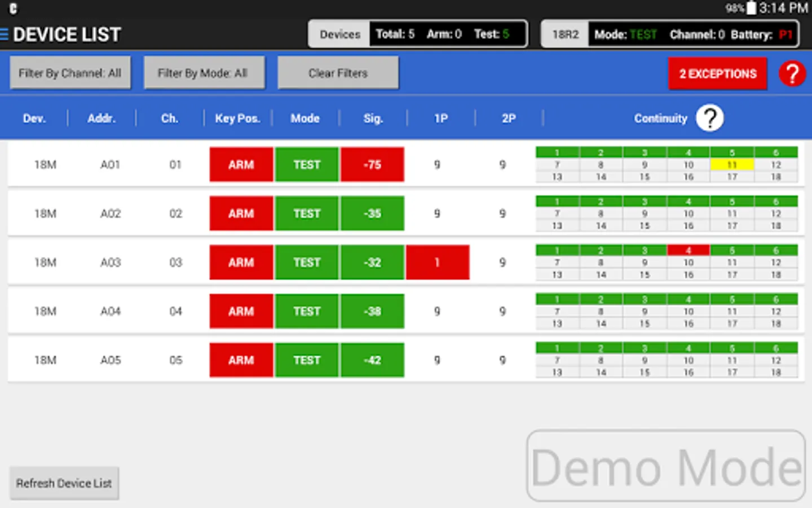Sort by the 2P column header

point(509,119)
